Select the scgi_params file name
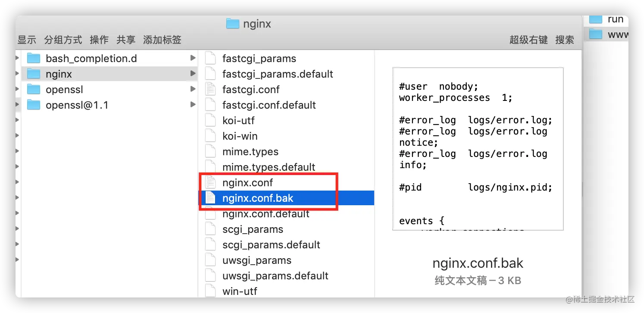 (253, 229)
